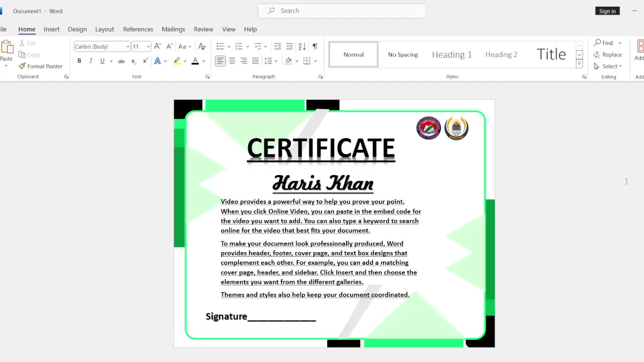
Task: Expand the line spacing dropdown
Action: coord(276,61)
